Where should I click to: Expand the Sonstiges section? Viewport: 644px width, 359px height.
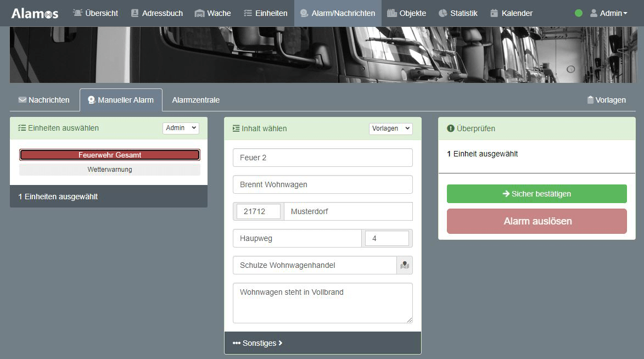[x=258, y=343]
